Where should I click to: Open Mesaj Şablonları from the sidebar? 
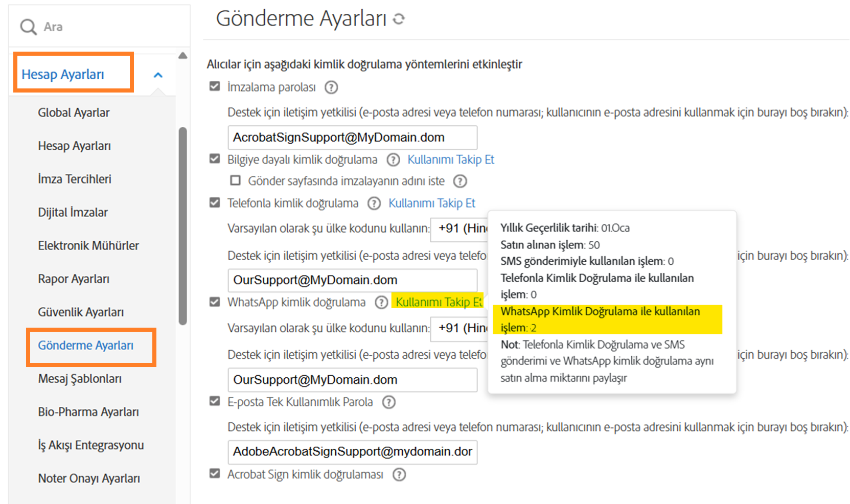[x=79, y=379]
